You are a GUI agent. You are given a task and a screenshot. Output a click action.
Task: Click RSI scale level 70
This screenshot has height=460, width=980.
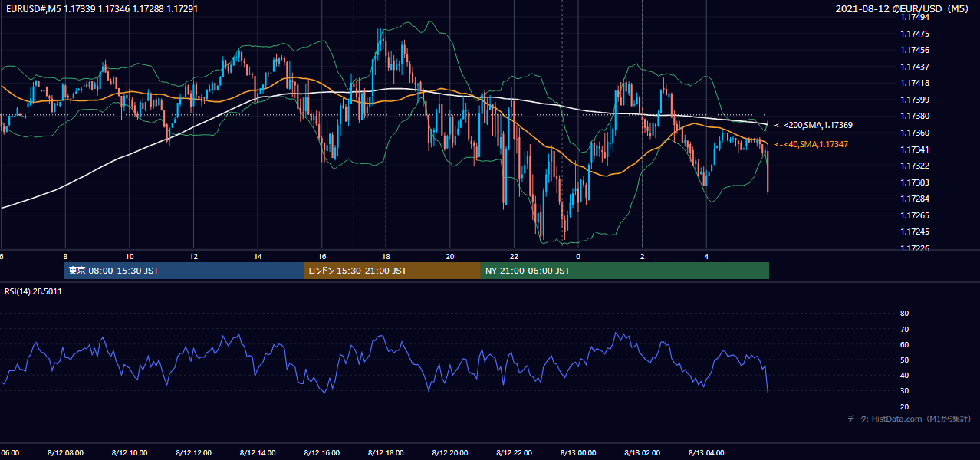(904, 329)
